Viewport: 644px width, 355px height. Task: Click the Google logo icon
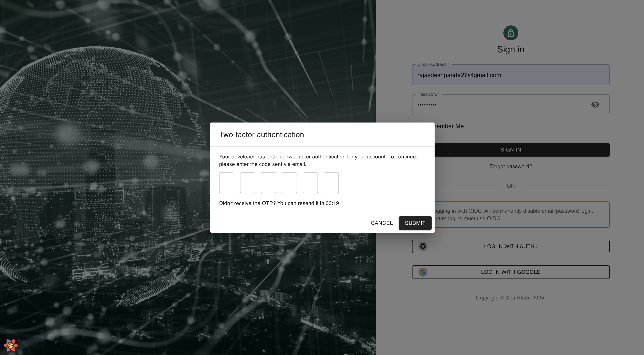coord(423,272)
